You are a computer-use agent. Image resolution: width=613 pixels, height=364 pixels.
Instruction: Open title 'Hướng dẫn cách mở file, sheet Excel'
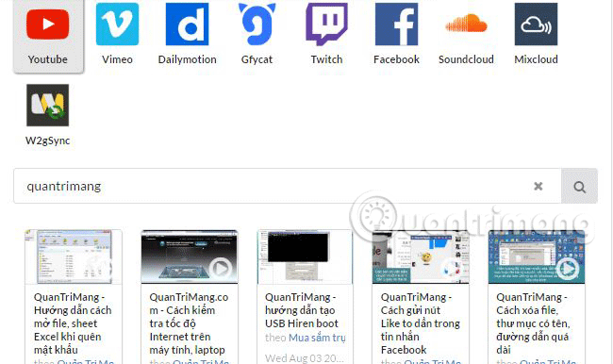(73, 323)
